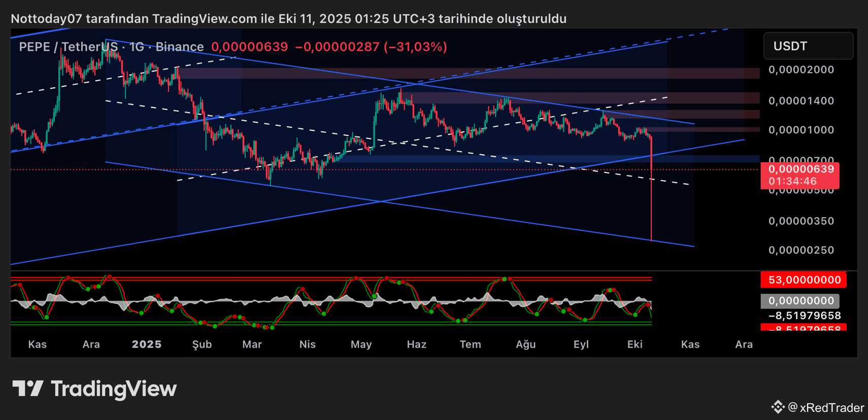Click the 0,00001000 price axis label
This screenshot has width=868, height=420.
click(801, 130)
